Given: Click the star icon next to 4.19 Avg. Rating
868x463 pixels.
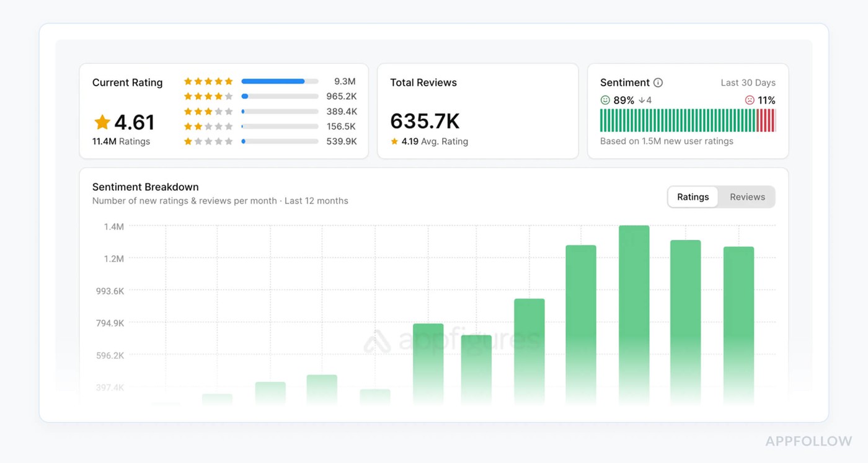Looking at the screenshot, I should [x=395, y=141].
